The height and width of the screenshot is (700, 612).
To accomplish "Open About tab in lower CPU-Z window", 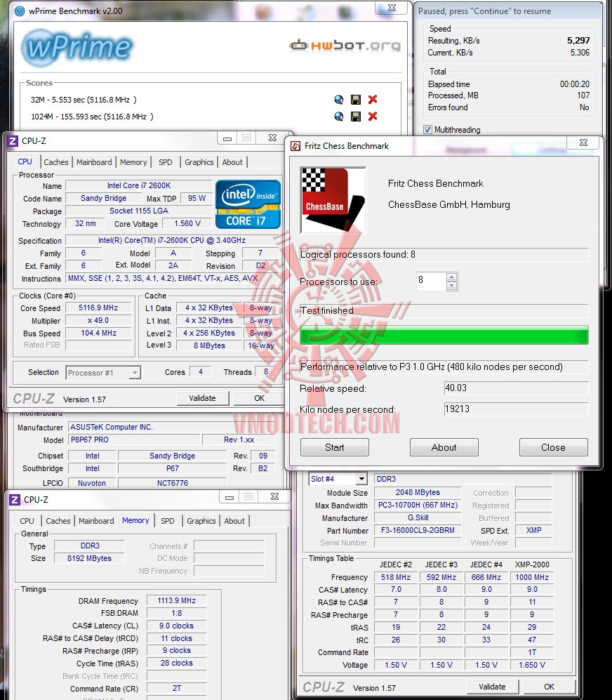I will tap(234, 520).
